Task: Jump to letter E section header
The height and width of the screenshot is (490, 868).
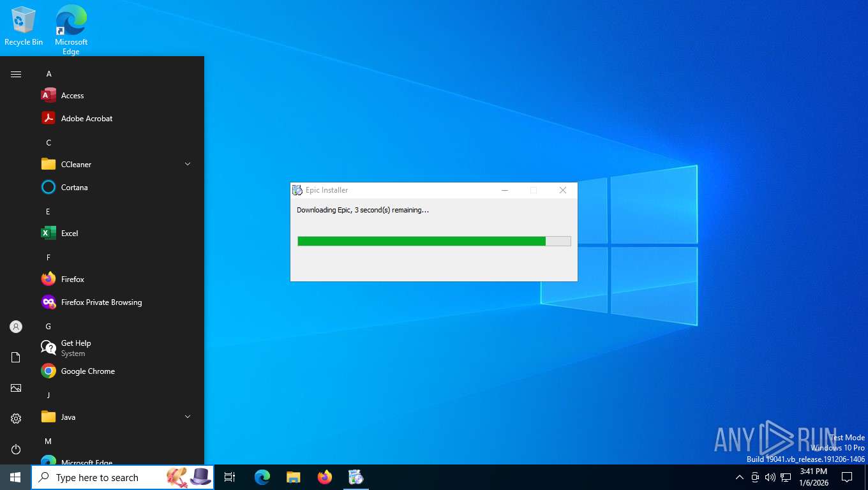Action: [48, 212]
